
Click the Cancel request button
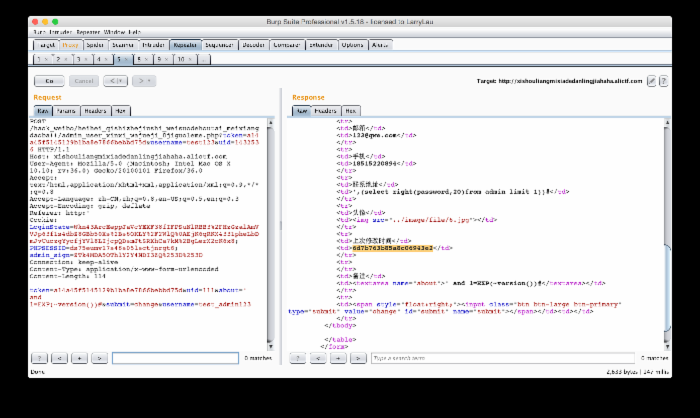click(x=83, y=80)
